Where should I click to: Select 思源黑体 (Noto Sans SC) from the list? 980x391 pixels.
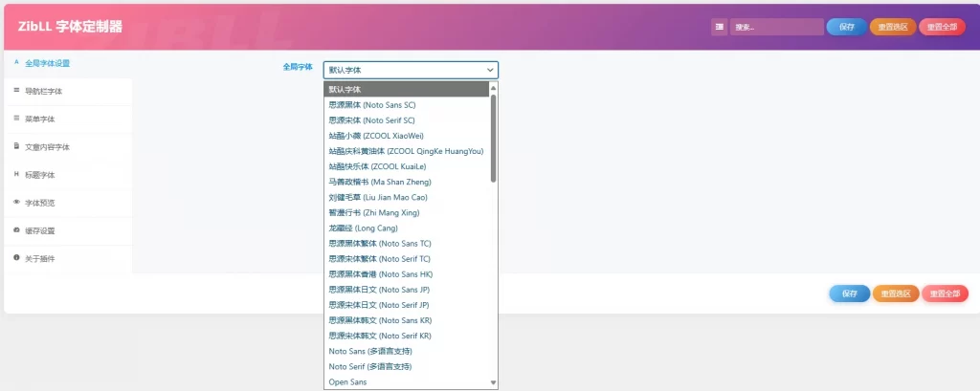tap(371, 104)
